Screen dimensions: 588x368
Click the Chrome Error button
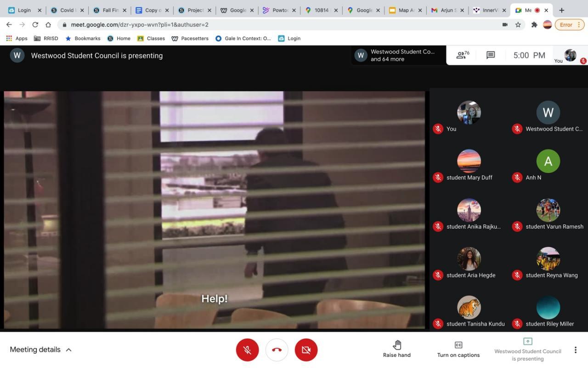point(570,25)
